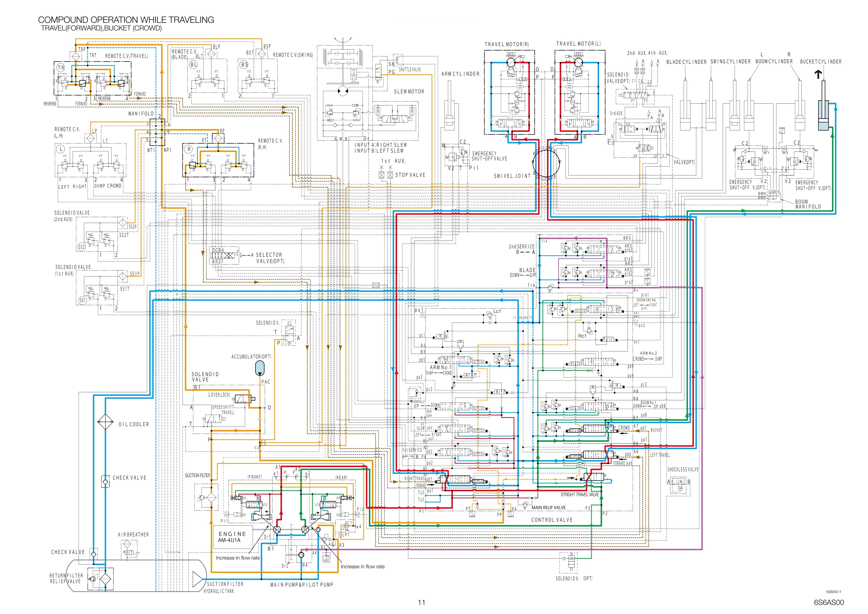Click the 'INPUT B:LEFT SLEW' text
Screen dimensions: 868x614
pyautogui.click(x=379, y=151)
